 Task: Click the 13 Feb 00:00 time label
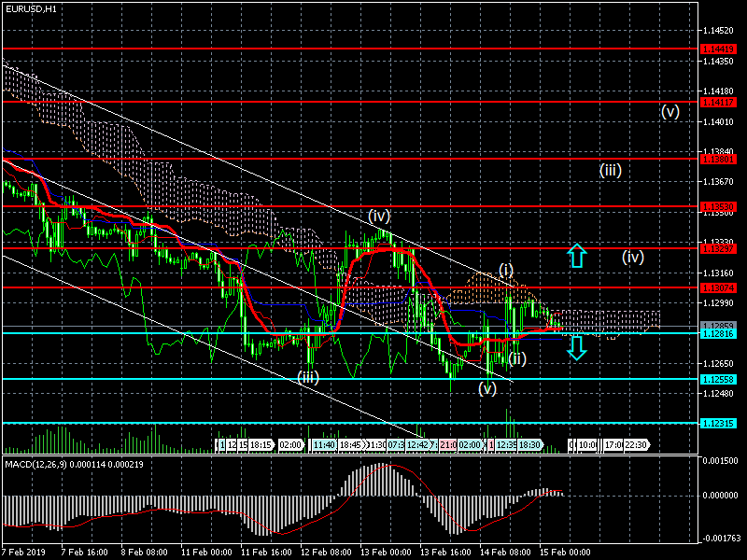click(x=386, y=552)
